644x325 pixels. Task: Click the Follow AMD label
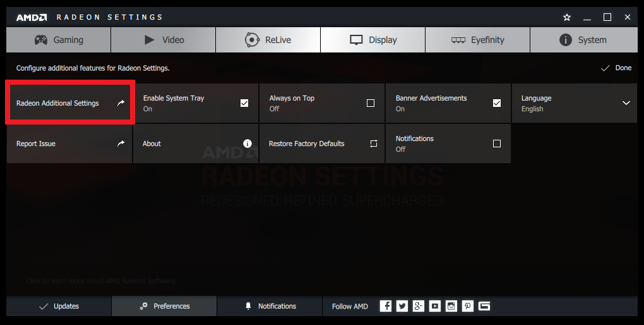[350, 307]
